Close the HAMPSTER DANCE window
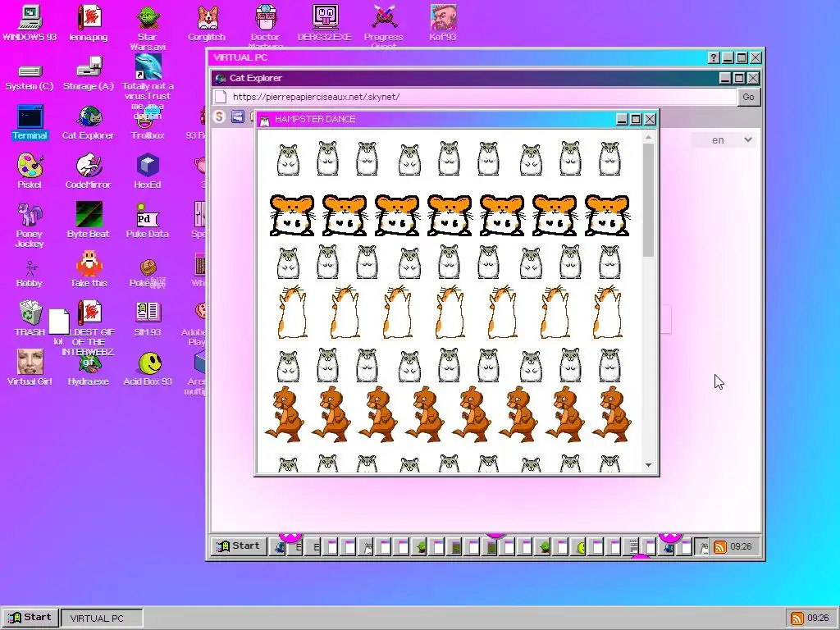Screen dimensions: 840x630 coord(650,119)
